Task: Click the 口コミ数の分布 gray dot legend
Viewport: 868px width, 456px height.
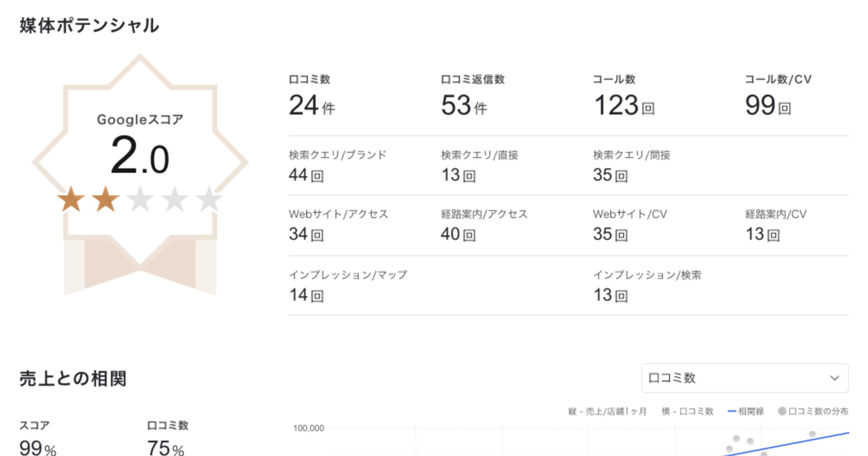Action: [x=782, y=411]
